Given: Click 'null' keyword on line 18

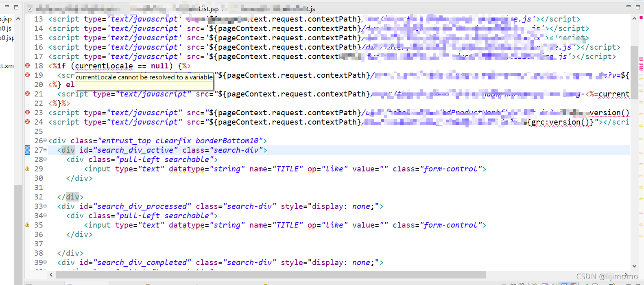Looking at the screenshot, I should click(159, 66).
